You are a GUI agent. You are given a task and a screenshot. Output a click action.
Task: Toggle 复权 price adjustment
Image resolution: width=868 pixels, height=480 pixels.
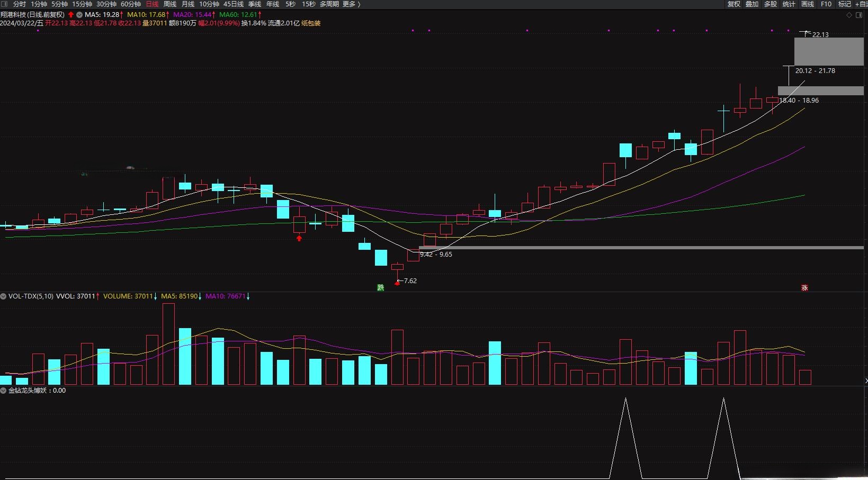pyautogui.click(x=733, y=4)
